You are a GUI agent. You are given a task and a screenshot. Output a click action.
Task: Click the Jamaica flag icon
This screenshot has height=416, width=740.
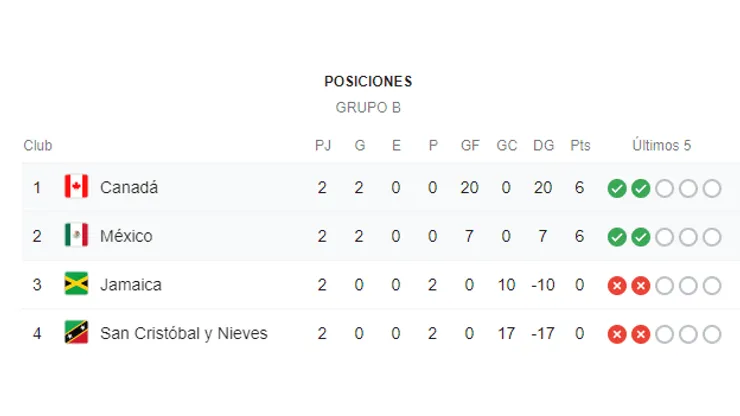(x=76, y=283)
